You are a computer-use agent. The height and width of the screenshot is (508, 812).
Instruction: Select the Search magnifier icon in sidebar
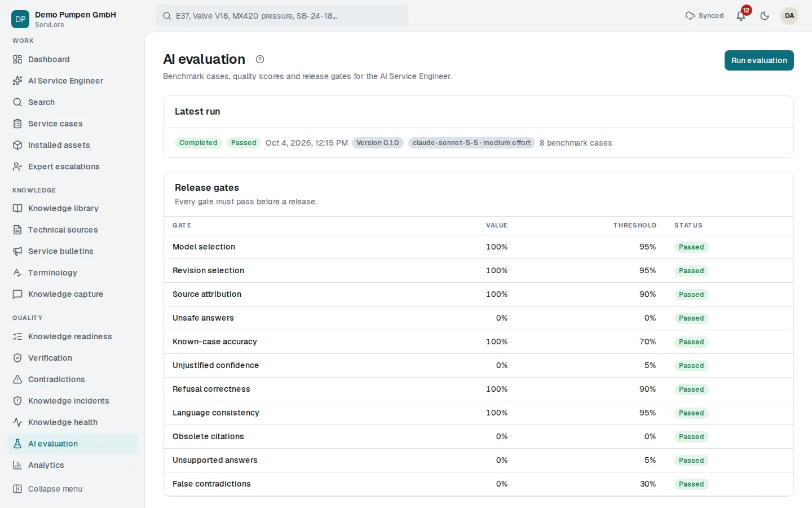17,102
